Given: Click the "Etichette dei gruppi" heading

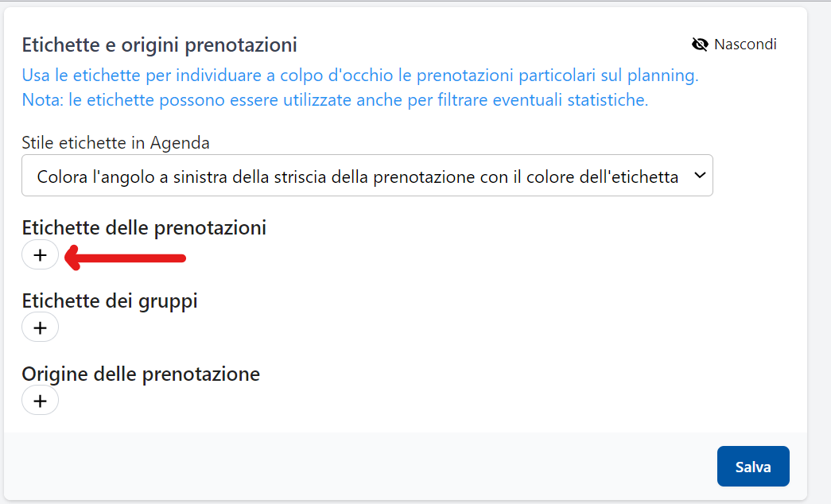Looking at the screenshot, I should (x=110, y=301).
